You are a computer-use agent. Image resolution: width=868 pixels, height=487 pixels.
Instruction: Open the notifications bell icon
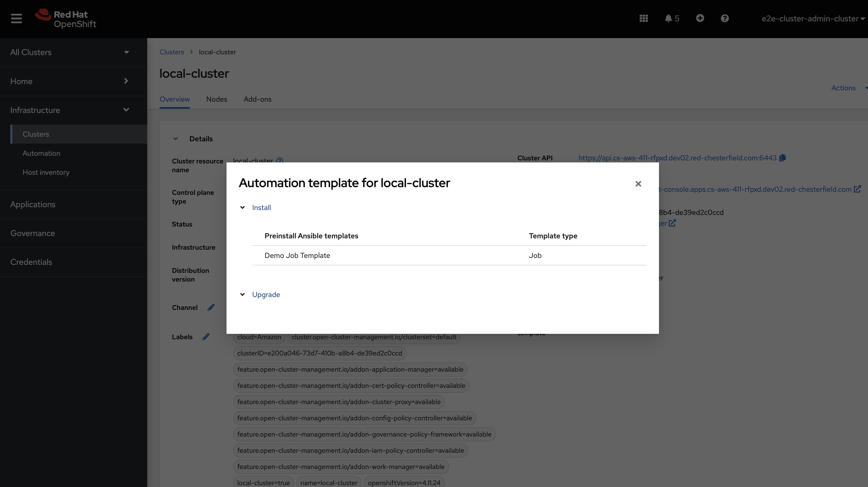click(669, 19)
